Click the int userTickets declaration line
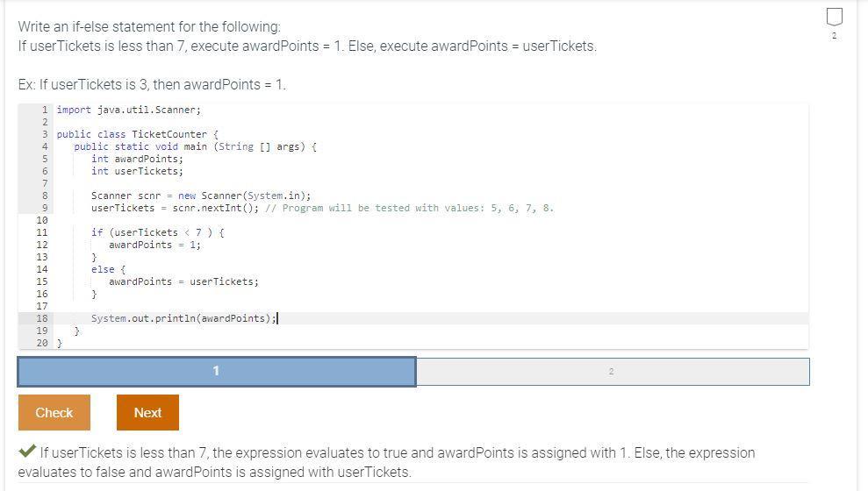 (137, 171)
